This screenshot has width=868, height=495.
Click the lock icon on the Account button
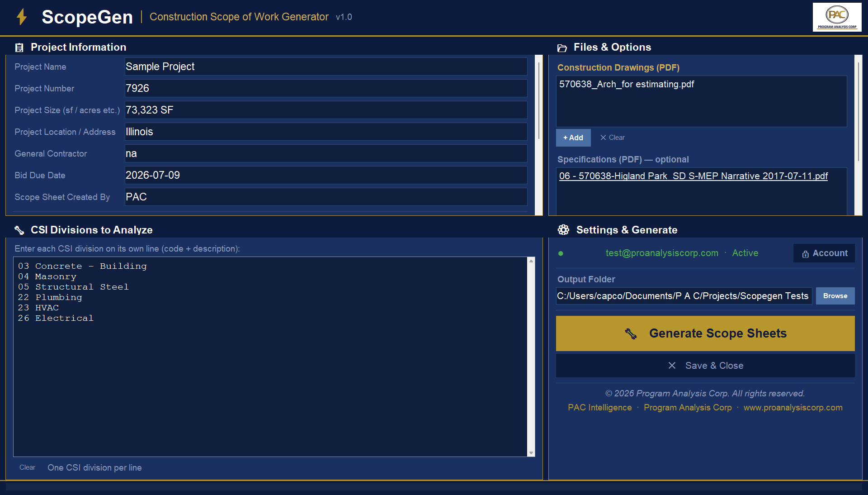(x=805, y=254)
